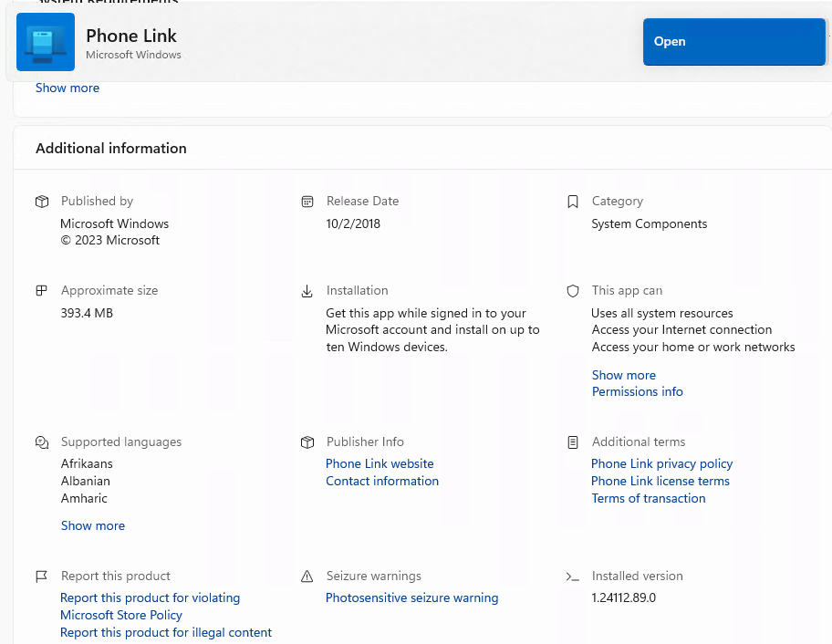Click the Release Date calendar icon

click(307, 202)
